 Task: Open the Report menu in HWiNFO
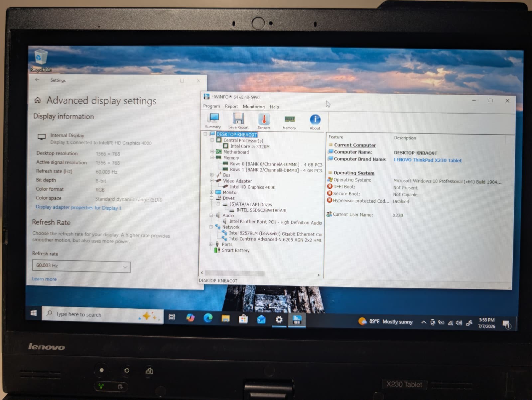click(231, 106)
